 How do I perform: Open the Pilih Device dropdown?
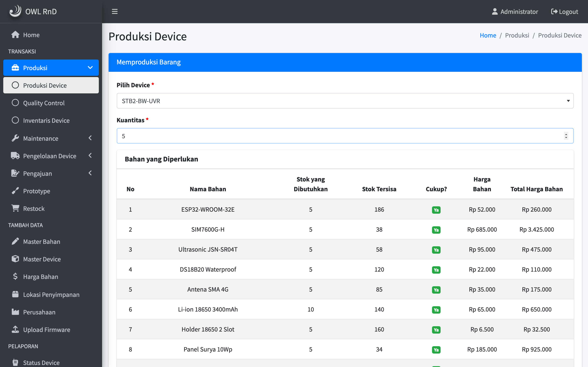pyautogui.click(x=345, y=101)
